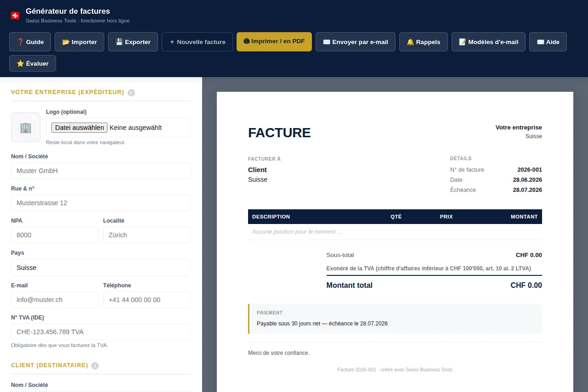Click the Nom / Société field with Muster GmbH
588x392 pixels.
(x=101, y=171)
